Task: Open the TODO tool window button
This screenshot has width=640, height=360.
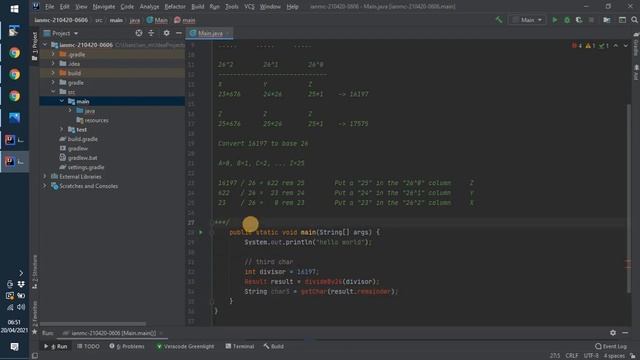Action: (x=89, y=346)
